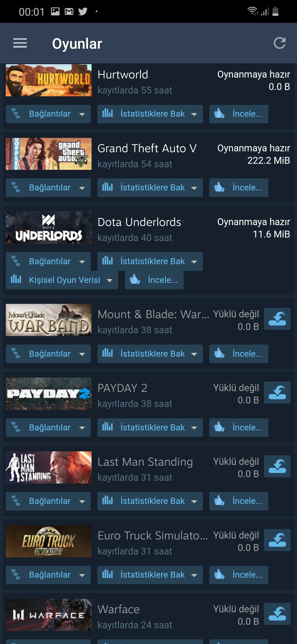Click download icon for PAYDAY 2

[x=277, y=392]
